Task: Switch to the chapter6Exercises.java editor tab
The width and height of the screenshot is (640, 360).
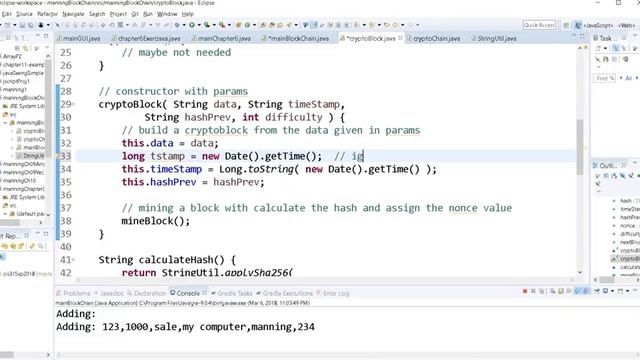Action: pos(146,38)
